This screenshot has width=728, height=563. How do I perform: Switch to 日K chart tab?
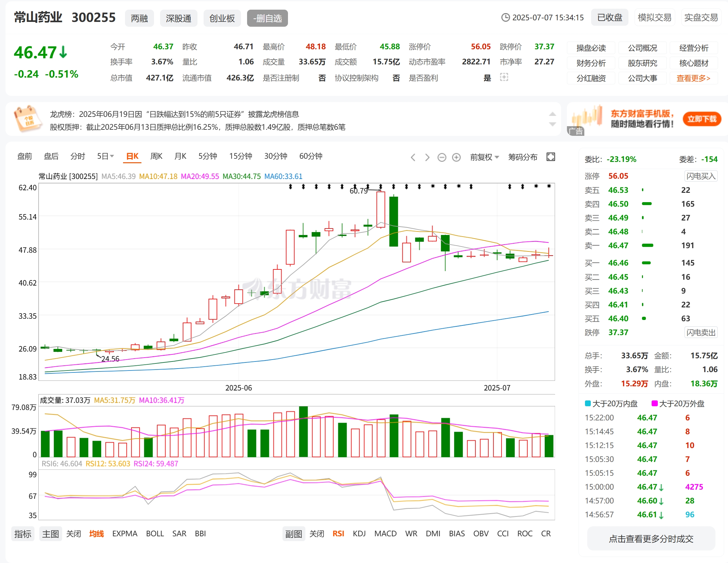pos(132,156)
